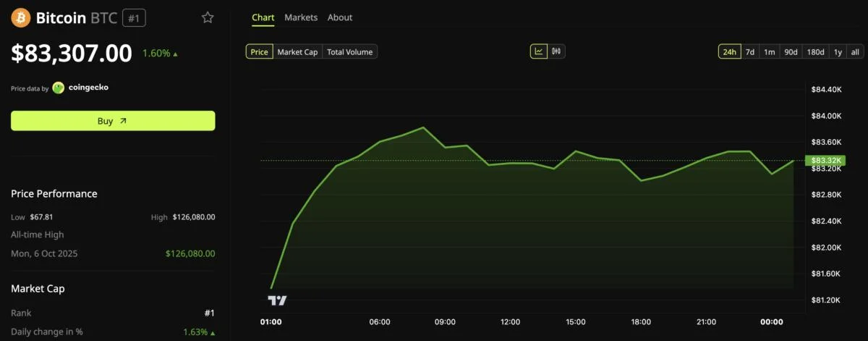
Task: Switch to line chart view icon
Action: pos(539,51)
